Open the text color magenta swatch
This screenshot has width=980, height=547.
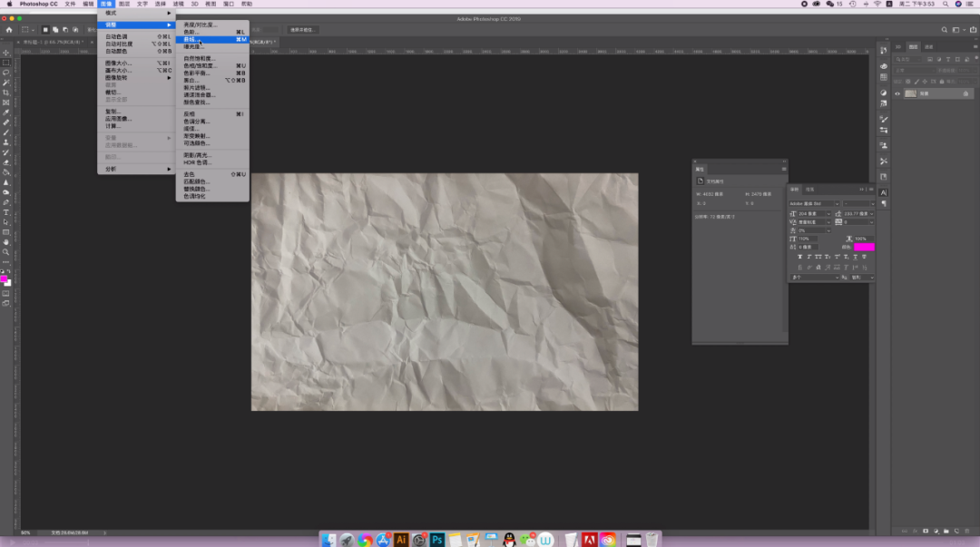864,247
